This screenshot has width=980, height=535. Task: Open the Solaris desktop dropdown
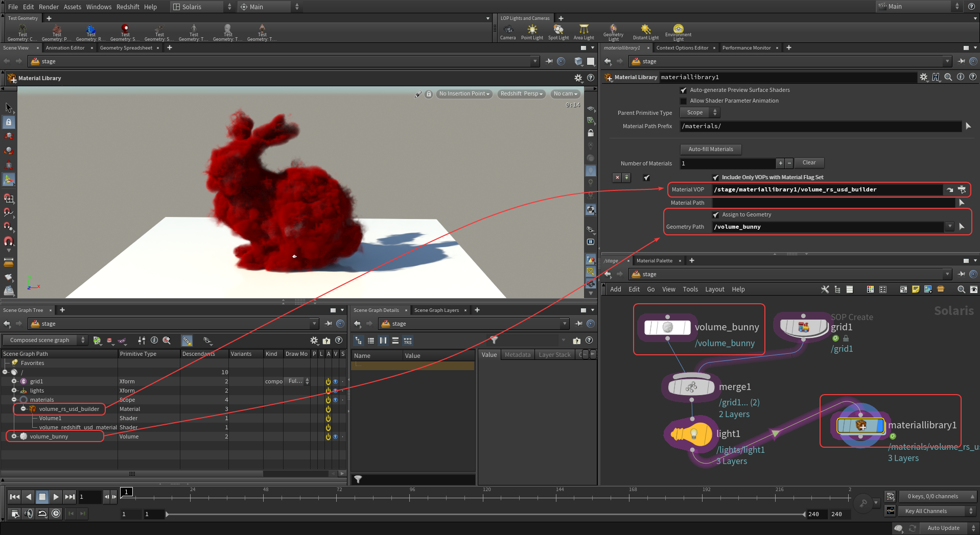tap(202, 7)
